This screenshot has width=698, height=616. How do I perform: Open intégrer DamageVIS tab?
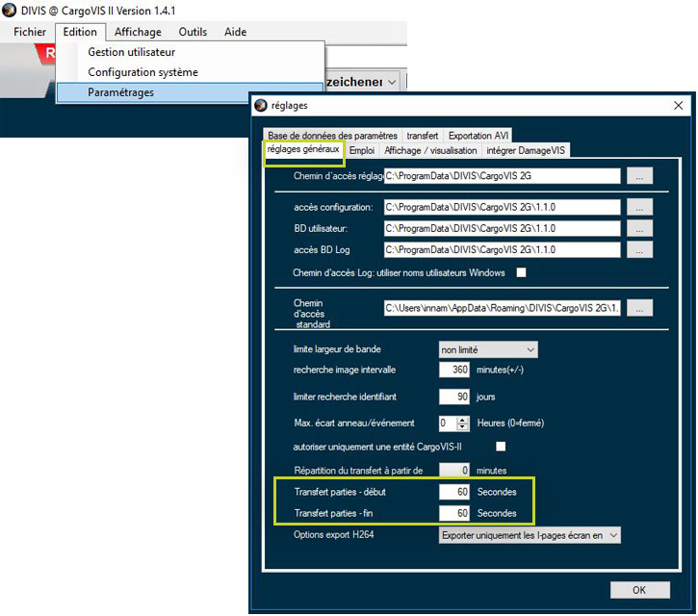[x=526, y=150]
